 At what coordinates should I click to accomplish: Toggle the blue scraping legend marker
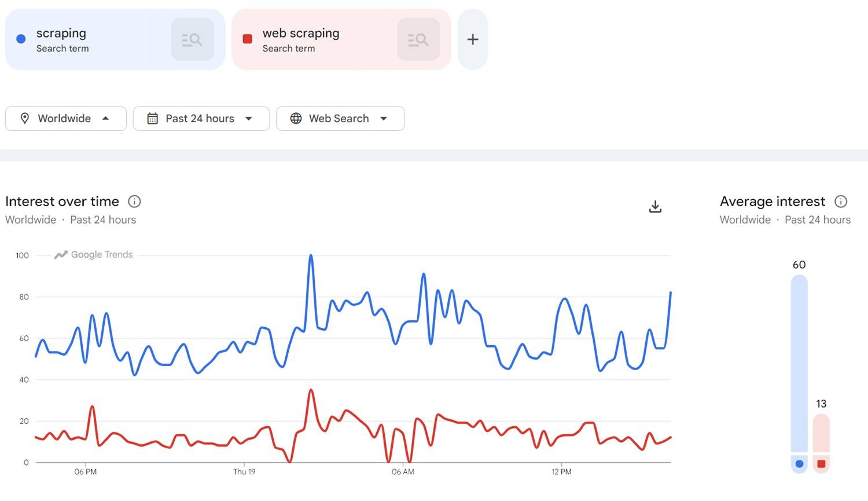799,463
